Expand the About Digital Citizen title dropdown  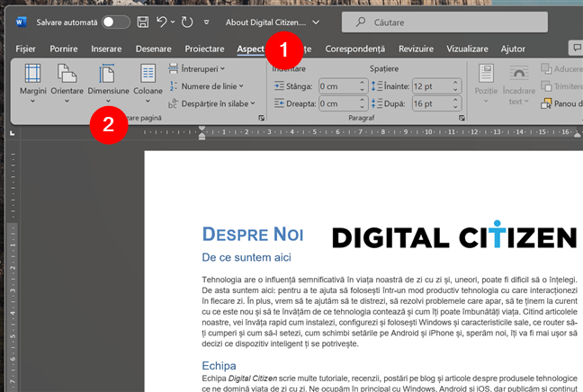(316, 22)
